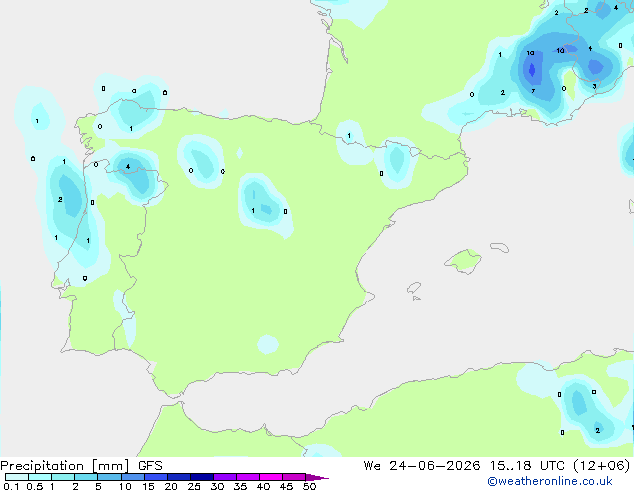This screenshot has height=490, width=634.
Task: Click the 2–5 mm legend swatch
Action: point(86,477)
